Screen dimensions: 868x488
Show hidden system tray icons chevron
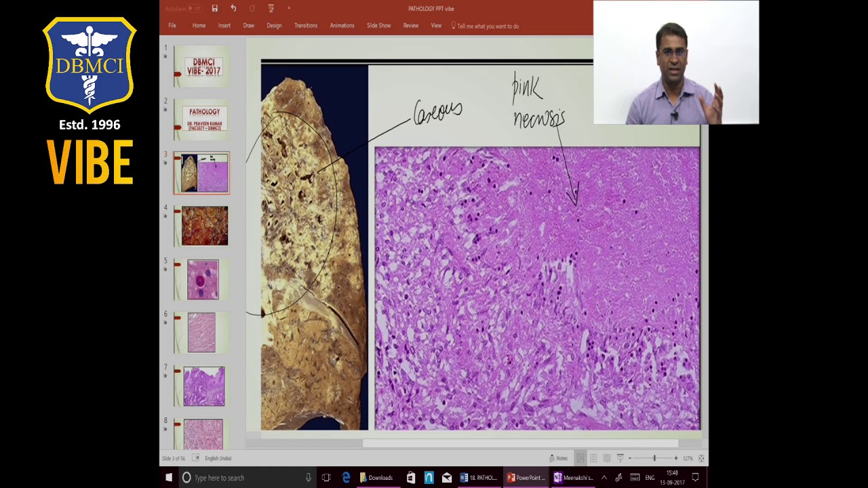click(604, 478)
